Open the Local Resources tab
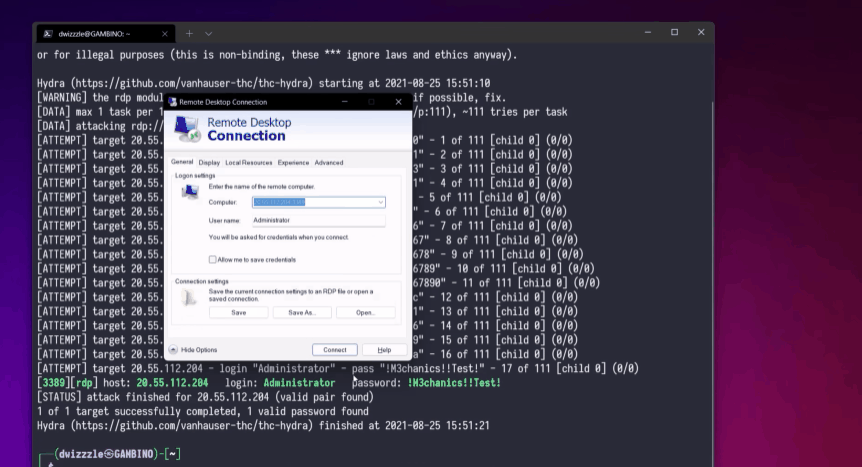This screenshot has height=467, width=862. click(248, 163)
